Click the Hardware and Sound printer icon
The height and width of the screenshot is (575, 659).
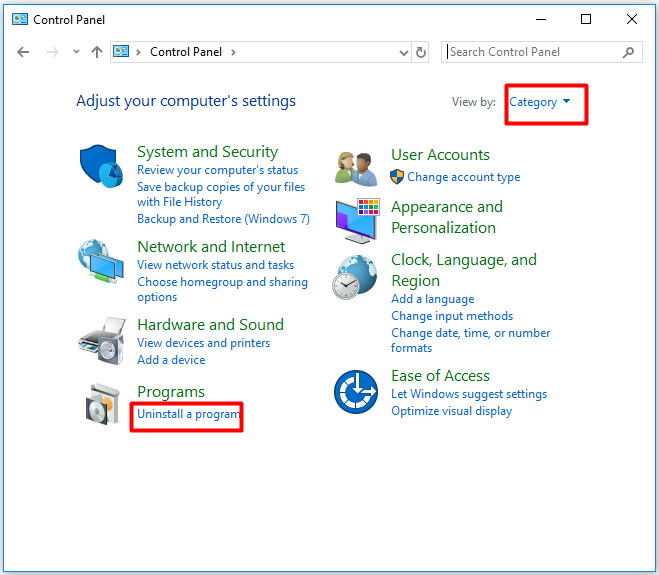click(x=100, y=341)
